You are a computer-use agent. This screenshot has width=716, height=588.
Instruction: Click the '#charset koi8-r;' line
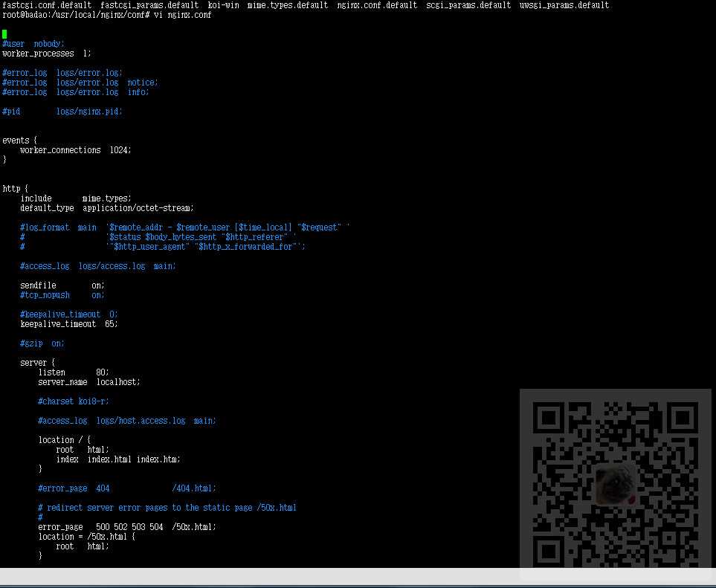74,401
